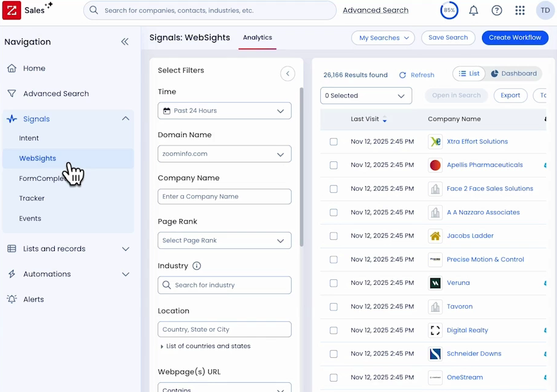Click the Schneider Downs logo icon
Image resolution: width=557 pixels, height=392 pixels.
435,354
